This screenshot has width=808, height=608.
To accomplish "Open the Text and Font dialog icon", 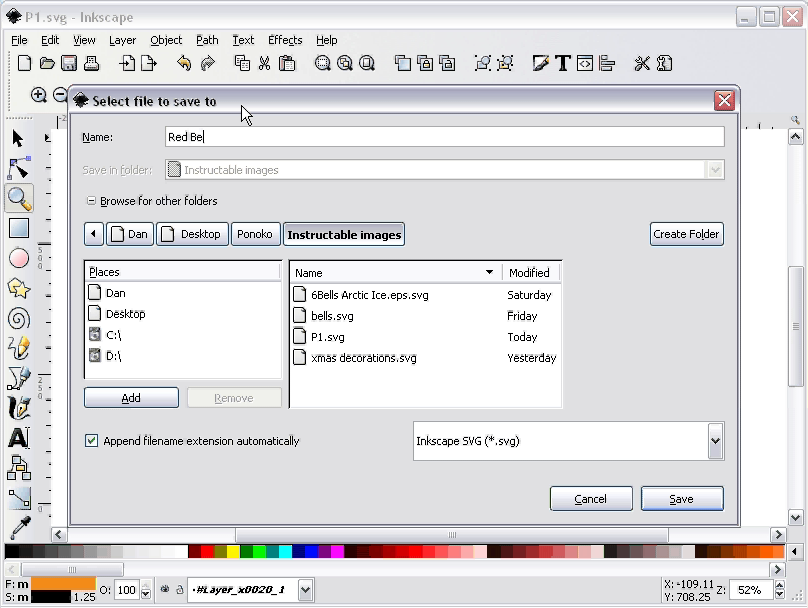I will click(x=563, y=63).
